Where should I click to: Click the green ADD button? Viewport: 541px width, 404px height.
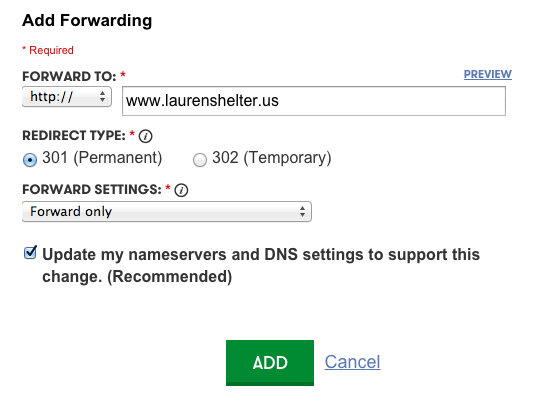[x=270, y=363]
